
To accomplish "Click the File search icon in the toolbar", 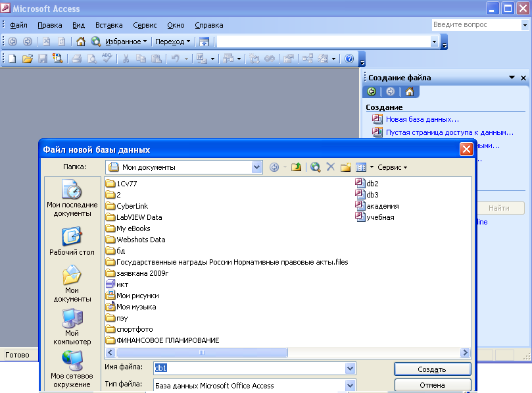I will pyautogui.click(x=58, y=59).
